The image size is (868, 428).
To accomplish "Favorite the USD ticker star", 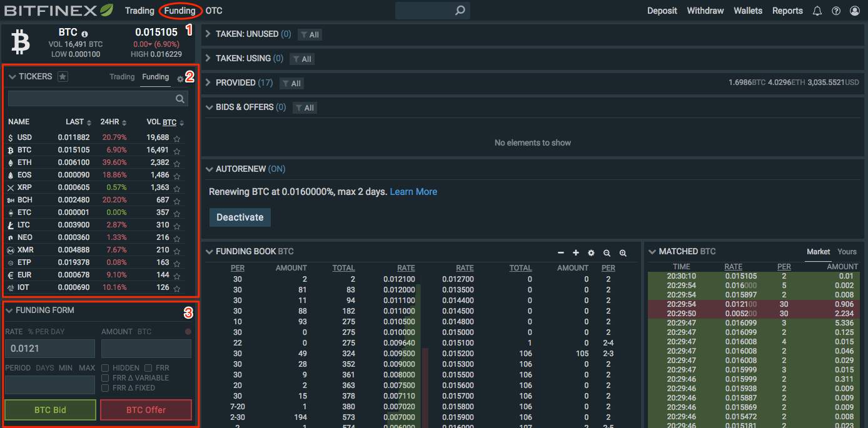I will pyautogui.click(x=177, y=139).
